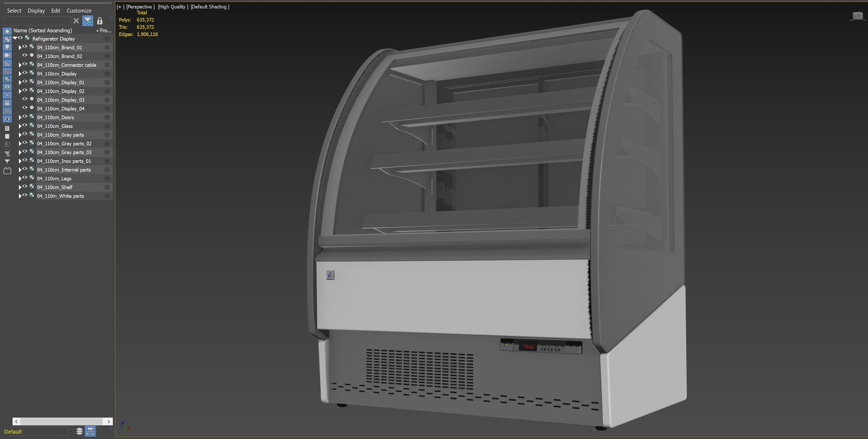Screen dimensions: 868x439
Task: Toggle visibility of 04_110cm_Shelf
Action: (x=25, y=187)
